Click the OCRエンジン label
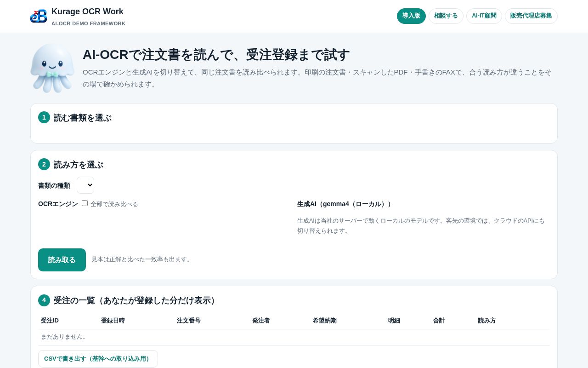The height and width of the screenshot is (368, 588). [58, 204]
